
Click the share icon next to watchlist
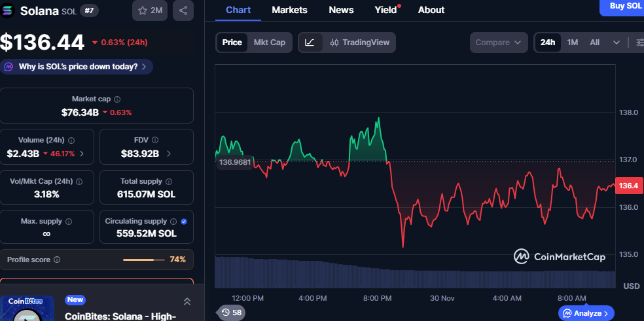click(183, 10)
